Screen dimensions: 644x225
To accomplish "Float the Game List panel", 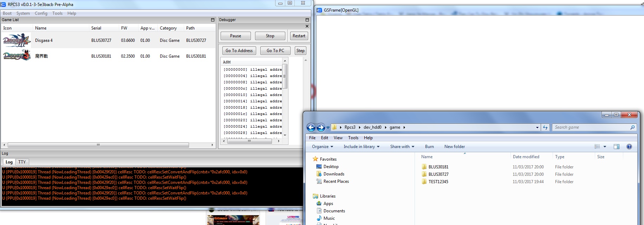I will tap(213, 20).
